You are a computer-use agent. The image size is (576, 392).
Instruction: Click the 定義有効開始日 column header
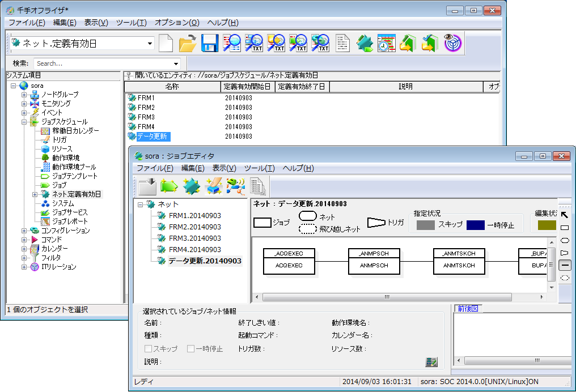tap(247, 87)
